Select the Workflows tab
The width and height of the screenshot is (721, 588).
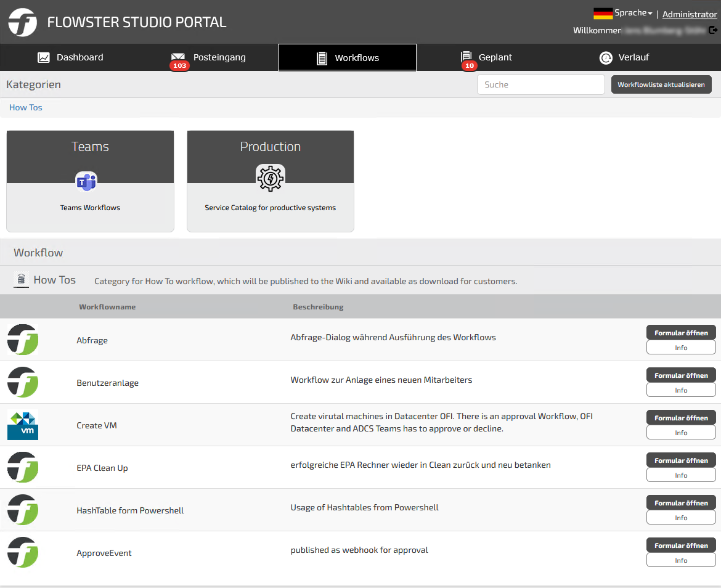coord(347,57)
